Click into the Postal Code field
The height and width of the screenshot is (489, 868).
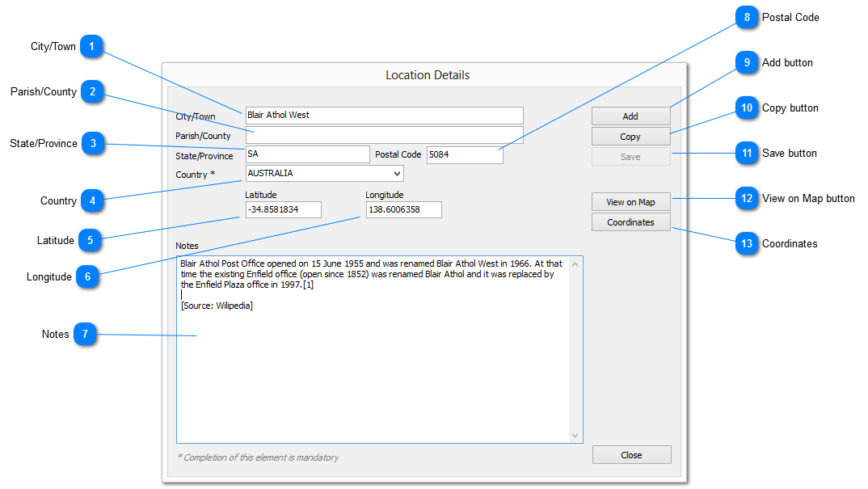coord(465,154)
